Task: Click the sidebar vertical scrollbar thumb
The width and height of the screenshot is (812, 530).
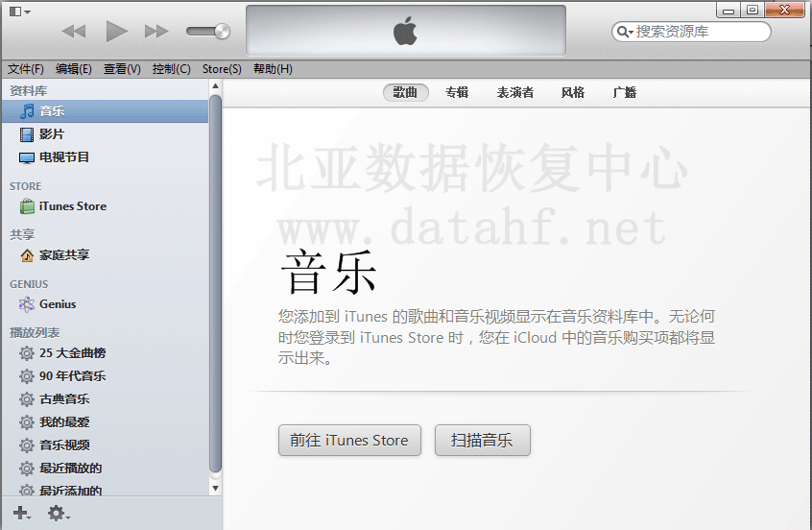Action: click(x=215, y=284)
